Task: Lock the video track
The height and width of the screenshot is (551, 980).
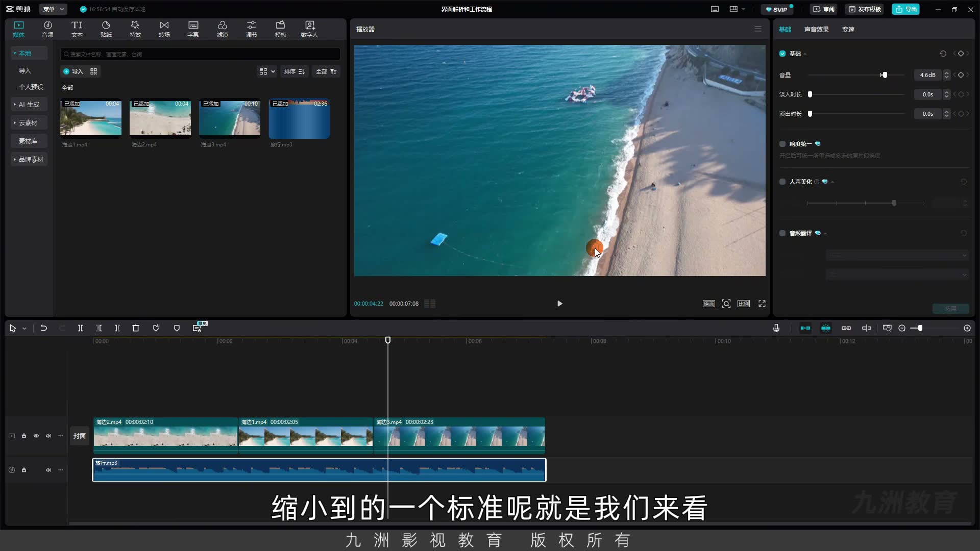Action: 24,436
